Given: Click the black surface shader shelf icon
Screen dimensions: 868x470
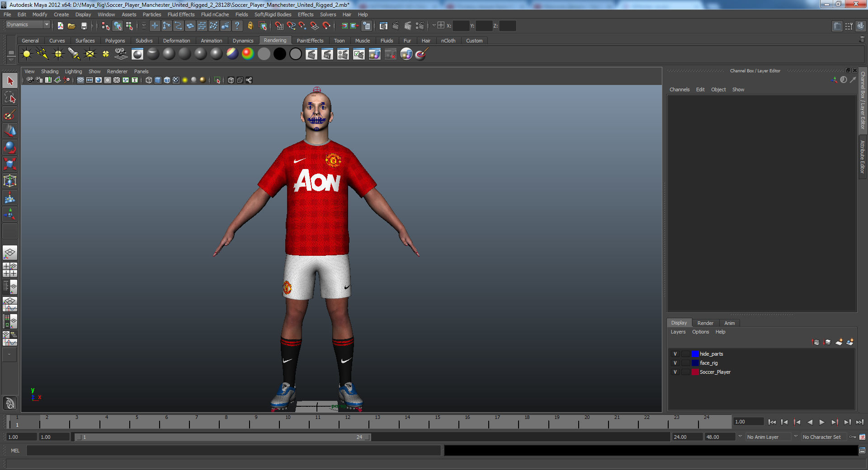Looking at the screenshot, I should tap(280, 54).
